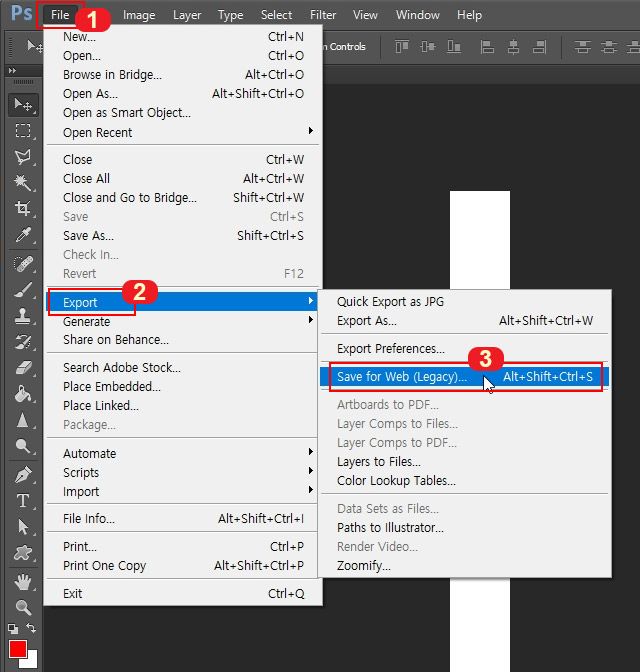Click Align top edges icon
Viewport: 640px width, 672px height.
(402, 46)
